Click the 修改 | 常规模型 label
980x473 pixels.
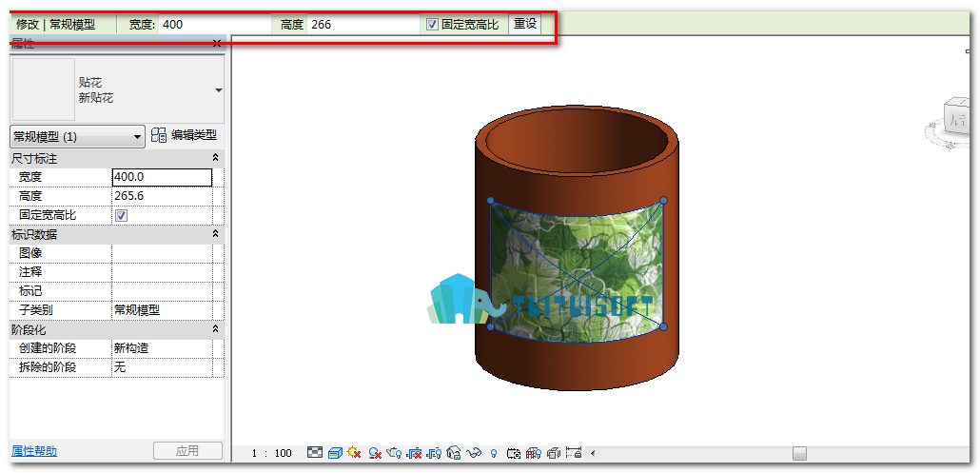(x=55, y=25)
